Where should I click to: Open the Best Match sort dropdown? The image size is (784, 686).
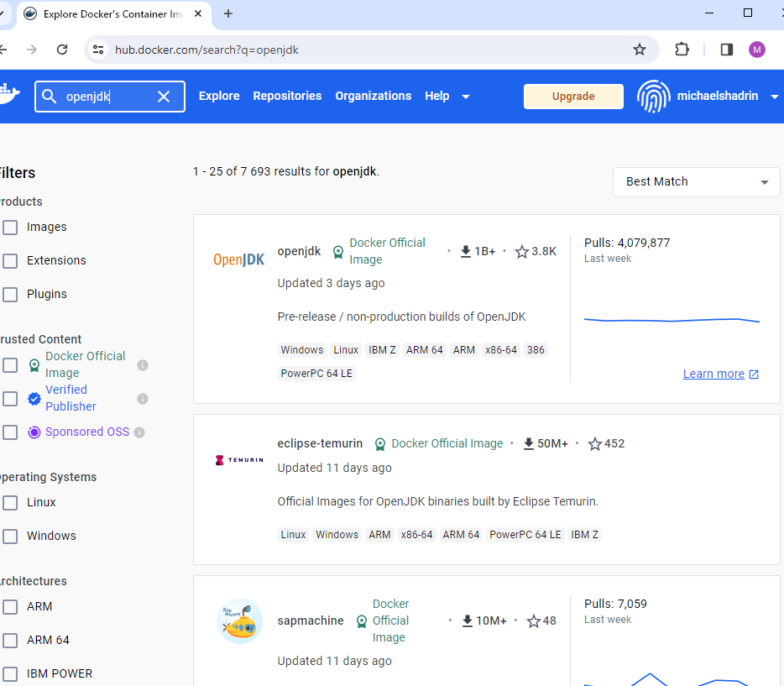click(696, 182)
